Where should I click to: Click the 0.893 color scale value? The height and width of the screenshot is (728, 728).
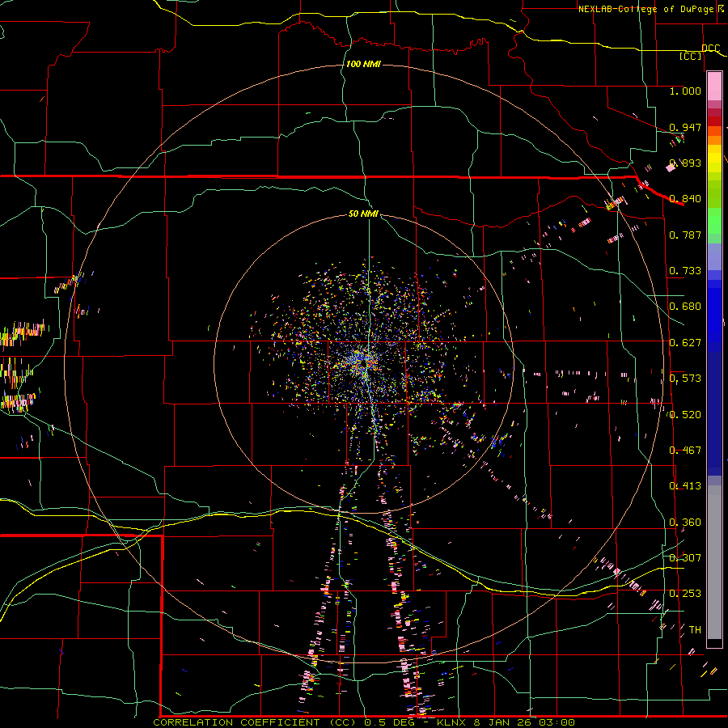point(685,163)
